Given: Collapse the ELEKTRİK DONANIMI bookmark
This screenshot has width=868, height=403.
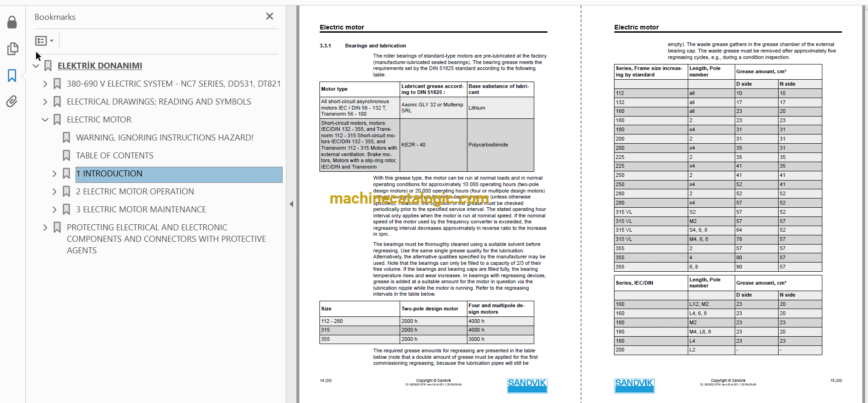Looking at the screenshot, I should point(36,66).
